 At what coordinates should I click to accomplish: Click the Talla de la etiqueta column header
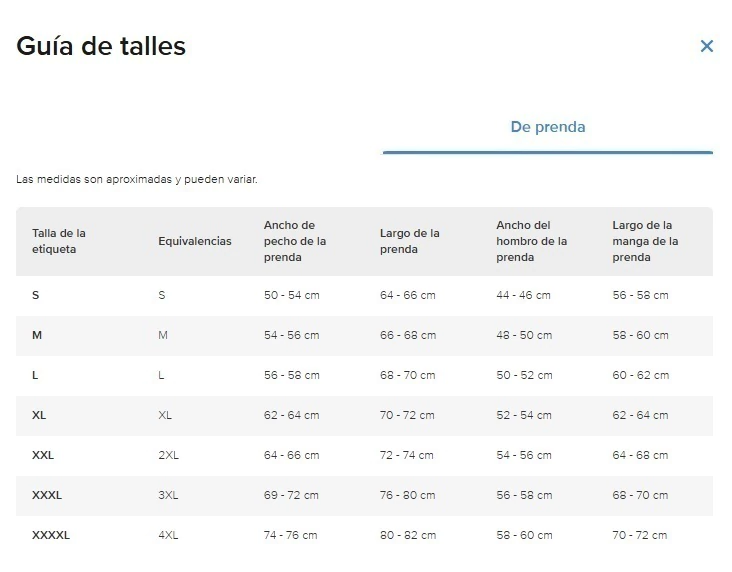click(x=59, y=241)
